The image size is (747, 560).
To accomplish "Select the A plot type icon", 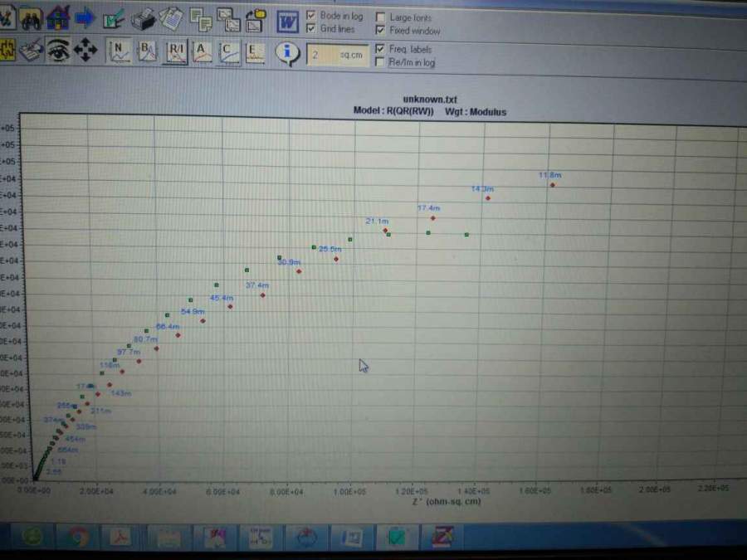I will point(202,52).
